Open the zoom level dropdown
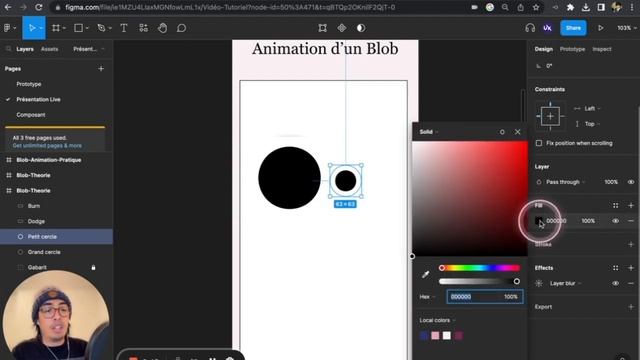This screenshot has width=640, height=360. tap(627, 28)
